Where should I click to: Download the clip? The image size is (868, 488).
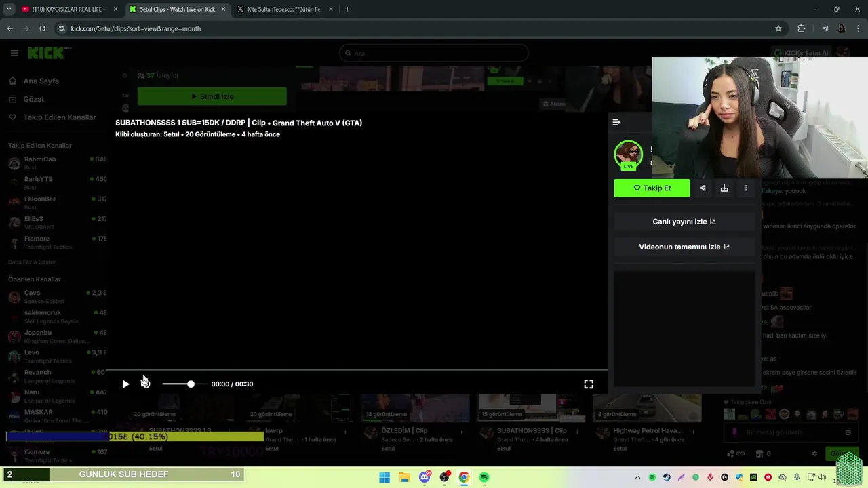click(x=724, y=188)
